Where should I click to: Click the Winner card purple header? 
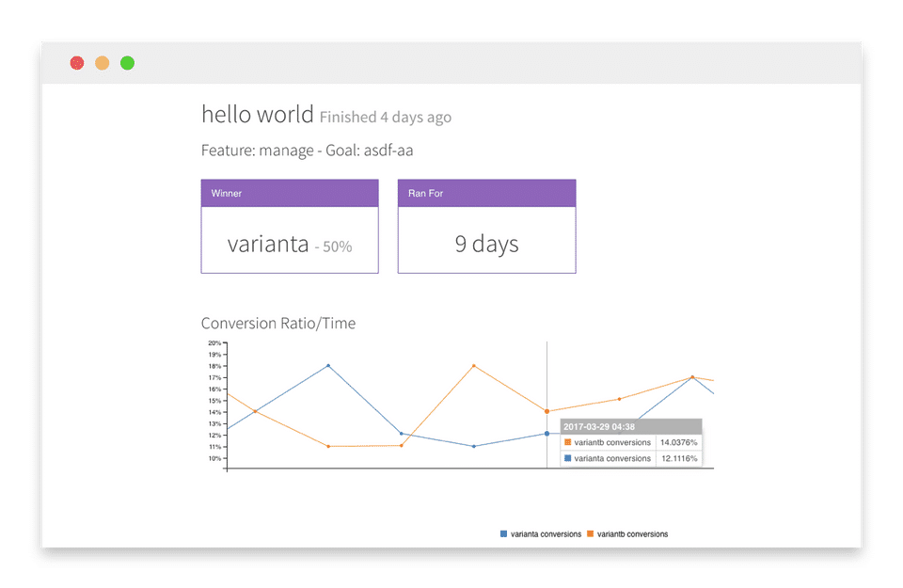[290, 193]
